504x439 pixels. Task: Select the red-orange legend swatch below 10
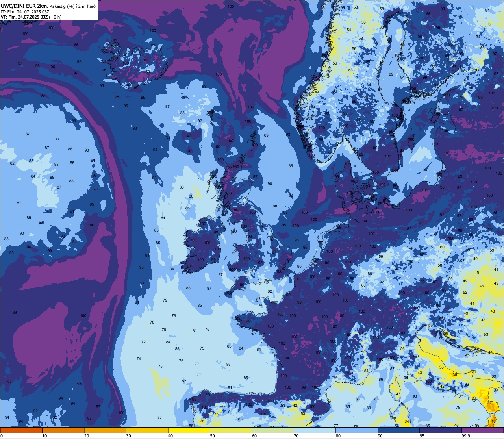(x=21, y=430)
